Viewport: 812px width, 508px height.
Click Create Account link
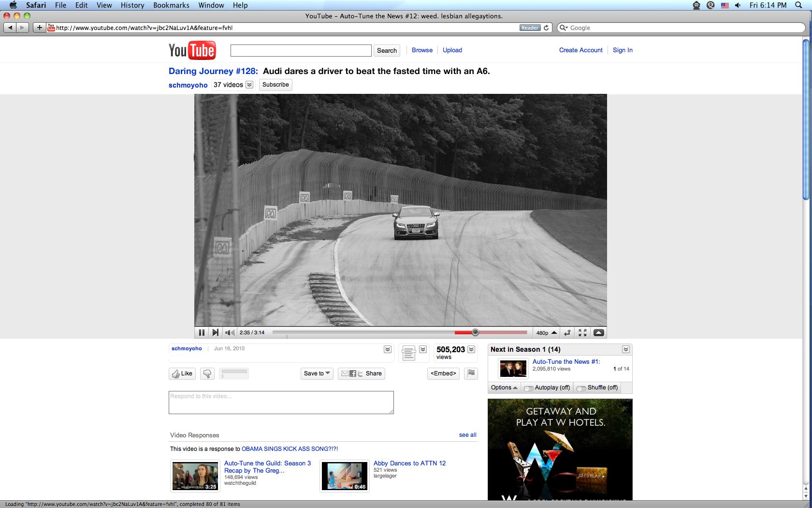coord(581,50)
